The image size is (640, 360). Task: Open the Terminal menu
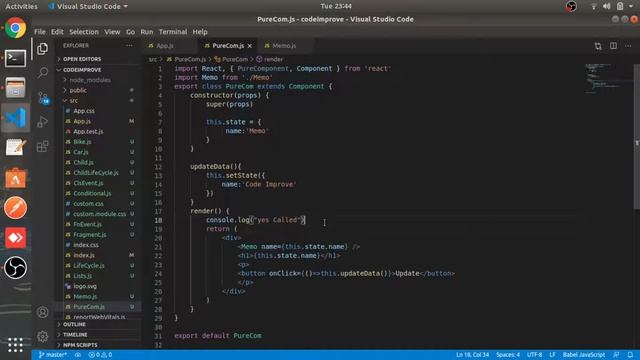(x=173, y=32)
